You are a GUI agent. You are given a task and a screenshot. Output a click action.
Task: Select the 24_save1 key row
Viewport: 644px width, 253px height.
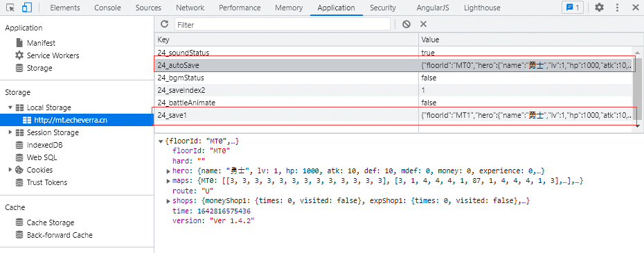[393, 116]
